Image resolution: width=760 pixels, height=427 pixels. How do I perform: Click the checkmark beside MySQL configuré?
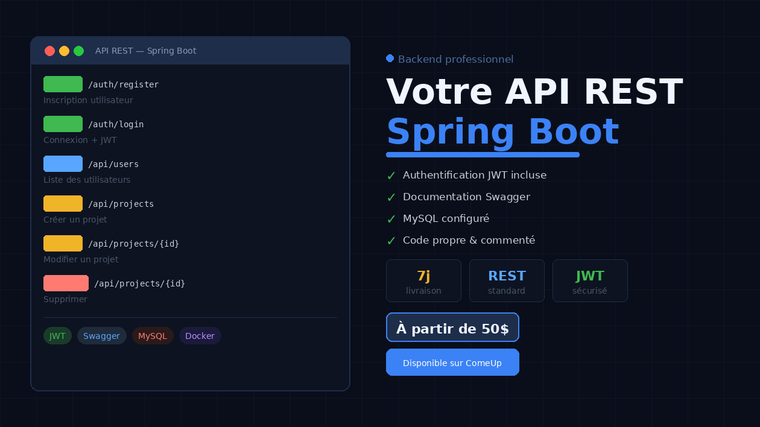pos(391,219)
